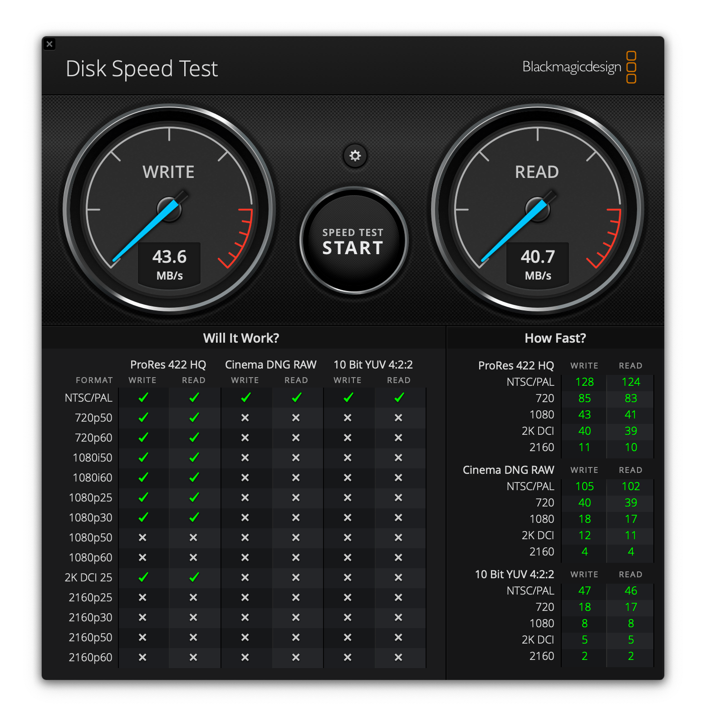Click the 720p60 10 Bit YUV read cross

click(398, 438)
